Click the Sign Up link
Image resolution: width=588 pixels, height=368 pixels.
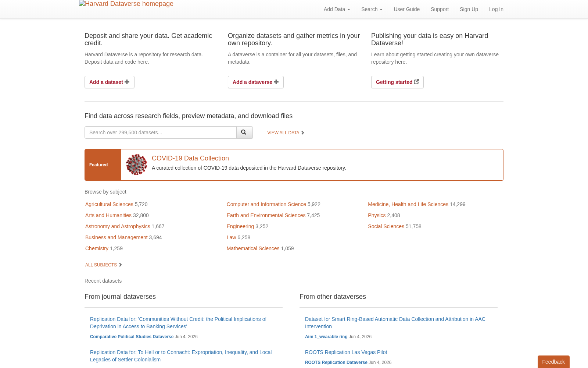coord(469,9)
